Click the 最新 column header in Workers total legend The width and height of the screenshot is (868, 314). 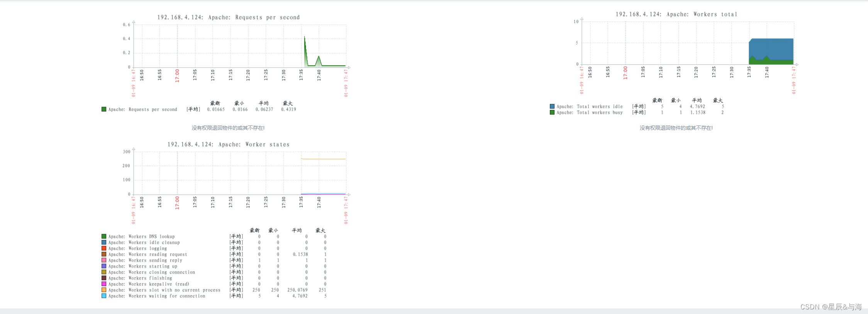click(x=658, y=100)
